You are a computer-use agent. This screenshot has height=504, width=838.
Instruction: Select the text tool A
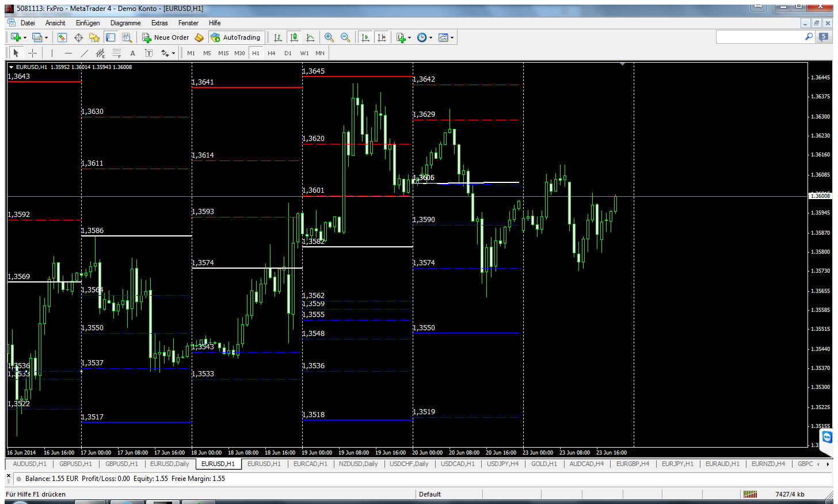point(132,53)
